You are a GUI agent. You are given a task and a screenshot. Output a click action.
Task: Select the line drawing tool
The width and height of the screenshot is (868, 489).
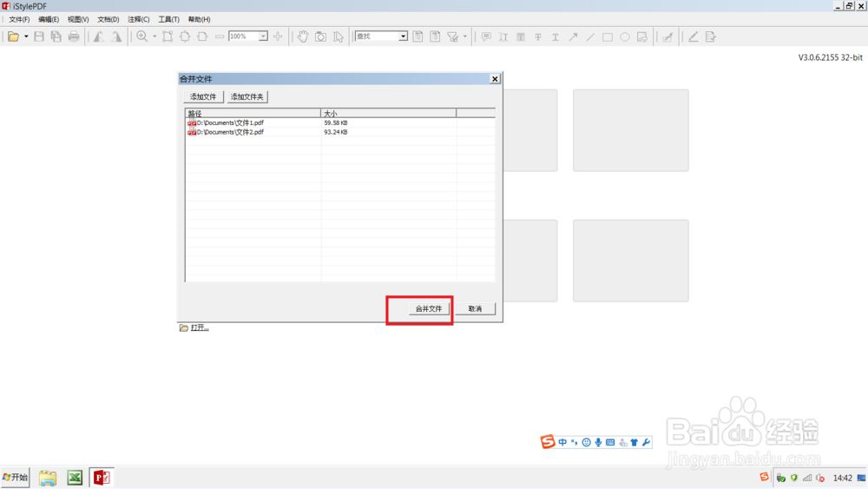tap(590, 36)
